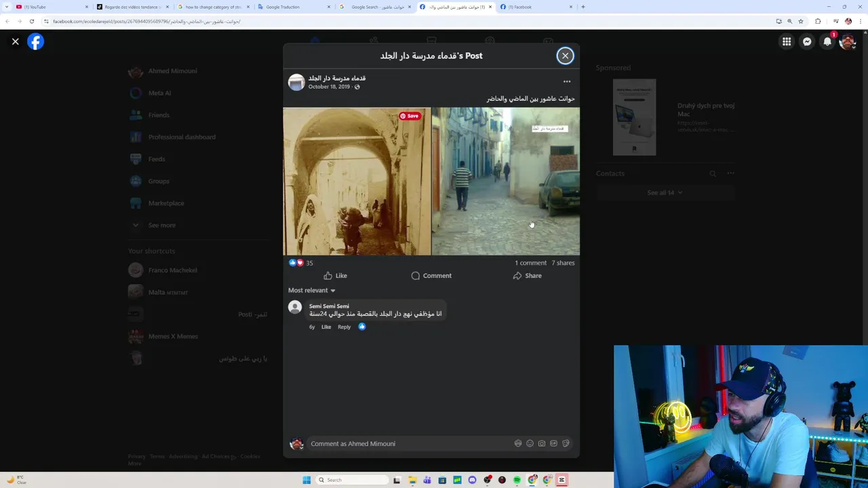Open the old sepia archway photo
Screen dimensions: 868x488
[x=357, y=181]
